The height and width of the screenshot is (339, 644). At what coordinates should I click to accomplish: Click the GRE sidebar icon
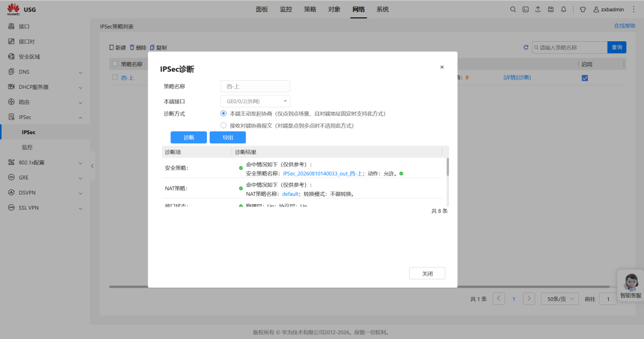coord(11,177)
